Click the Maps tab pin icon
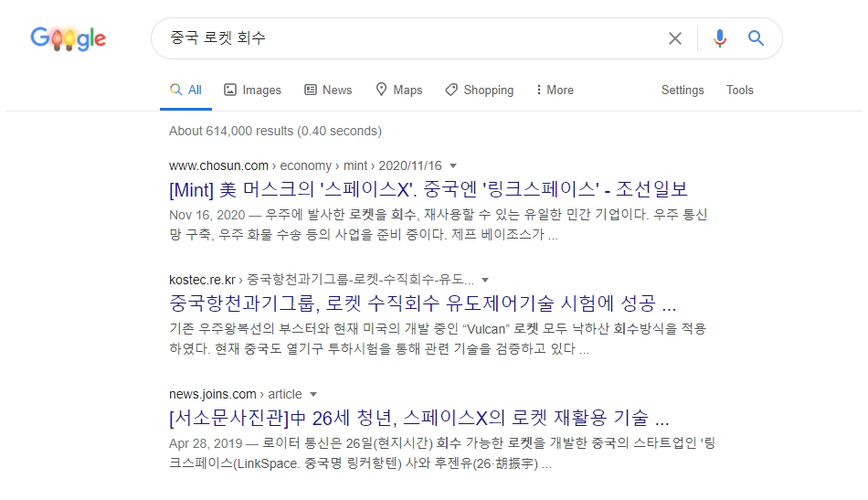 coord(381,90)
